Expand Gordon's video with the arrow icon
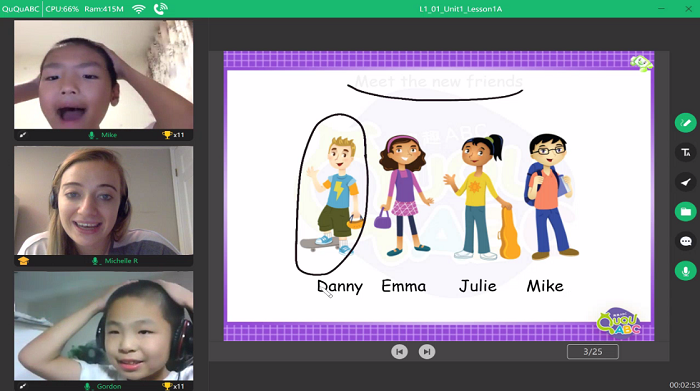 click(x=23, y=386)
